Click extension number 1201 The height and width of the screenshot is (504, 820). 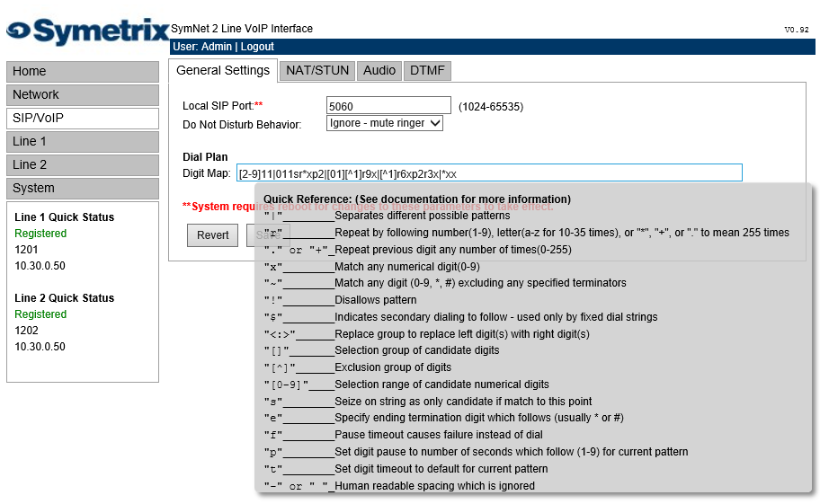click(26, 250)
